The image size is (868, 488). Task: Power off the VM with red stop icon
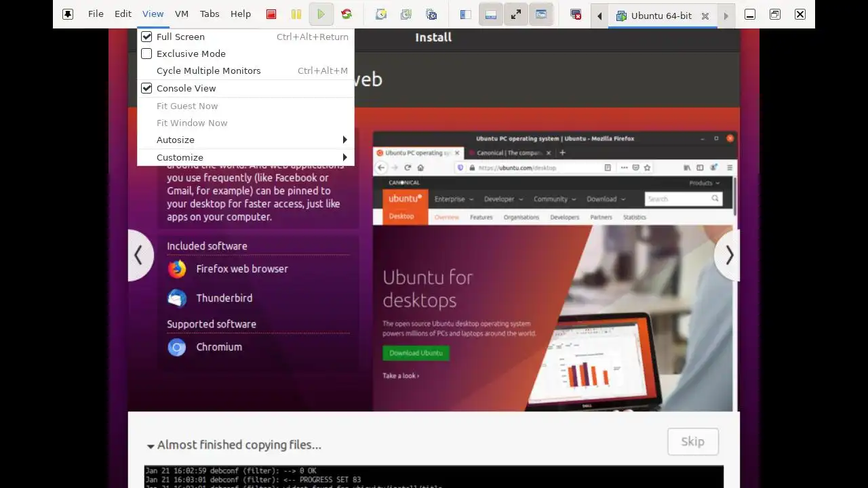pos(271,14)
